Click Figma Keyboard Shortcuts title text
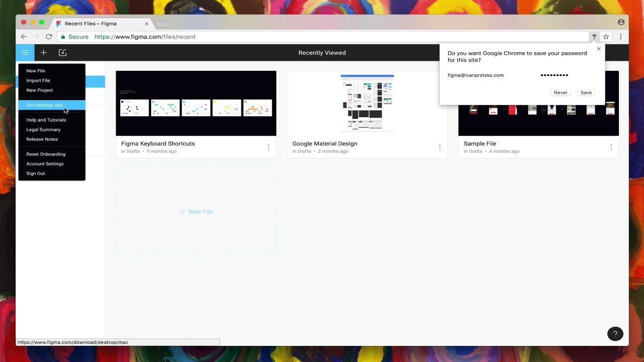 158,144
